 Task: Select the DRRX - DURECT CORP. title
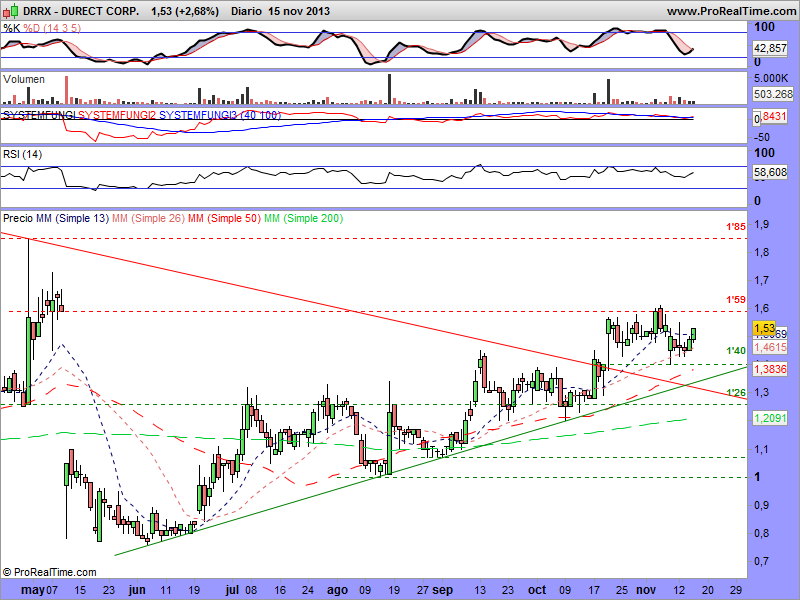click(x=81, y=11)
